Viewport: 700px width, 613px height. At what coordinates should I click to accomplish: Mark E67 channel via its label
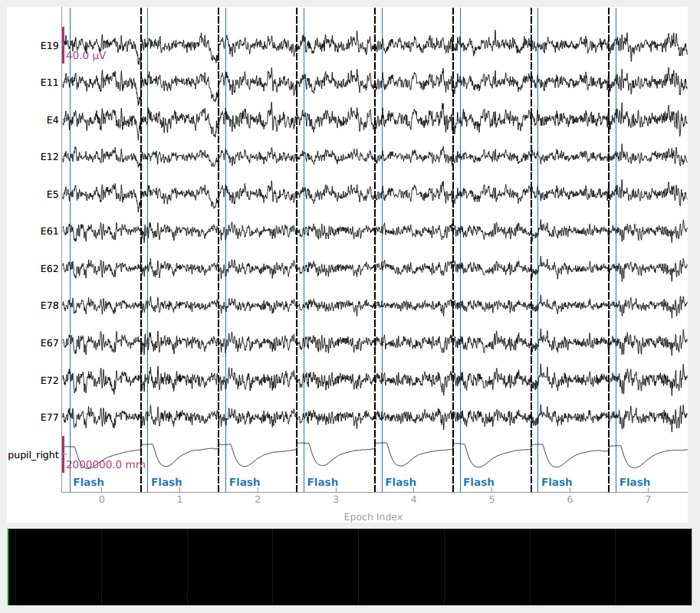49,343
